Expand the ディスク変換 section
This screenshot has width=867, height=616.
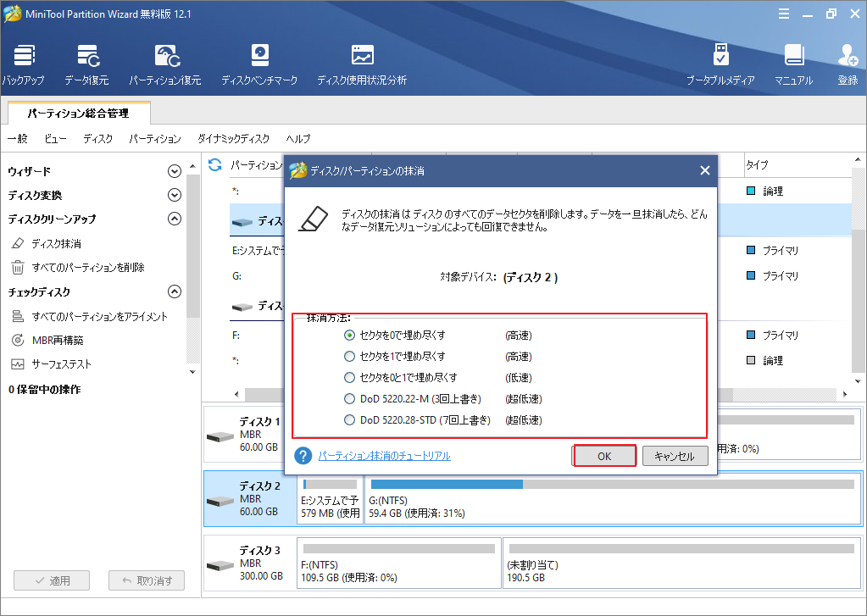pos(175,195)
